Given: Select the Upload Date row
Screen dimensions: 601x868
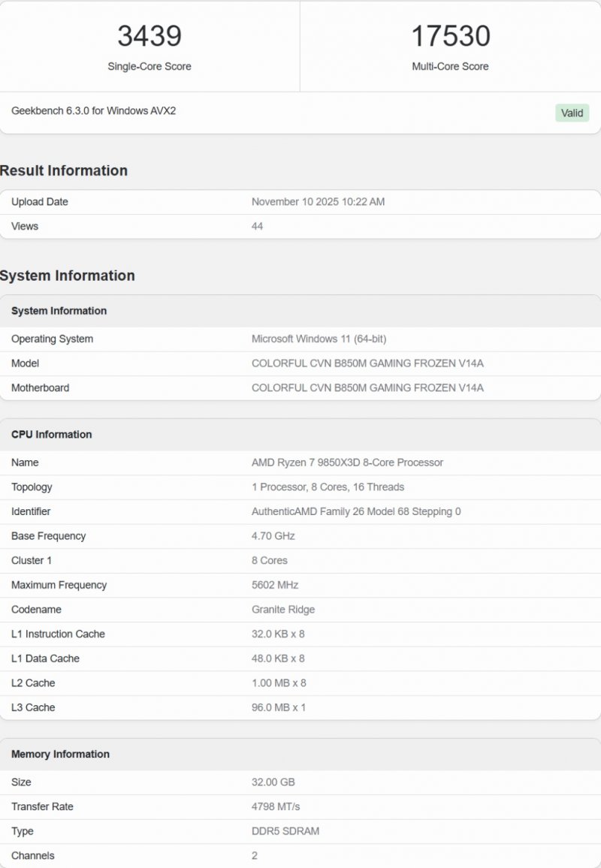Looking at the screenshot, I should (x=42, y=201).
